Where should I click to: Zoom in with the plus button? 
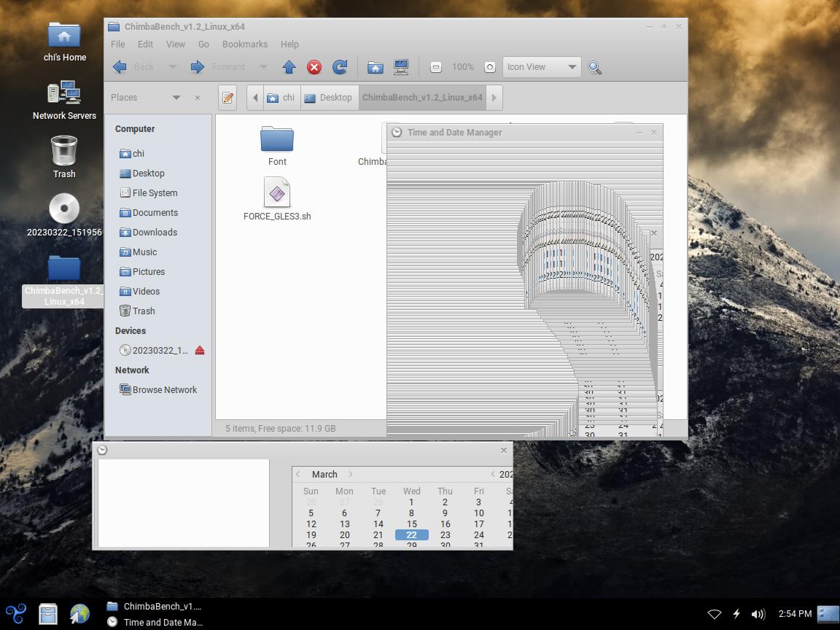(x=490, y=67)
